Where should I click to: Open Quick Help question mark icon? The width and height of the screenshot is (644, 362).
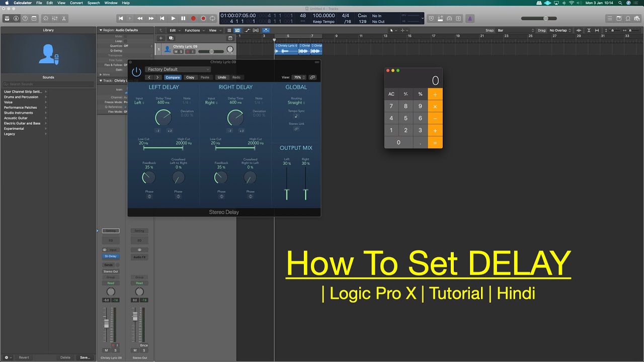[x=25, y=18]
